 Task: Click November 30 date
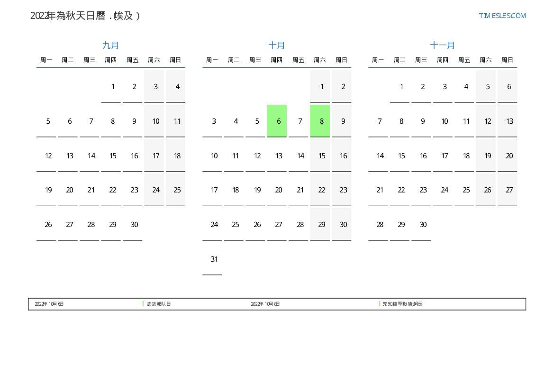[x=423, y=225]
